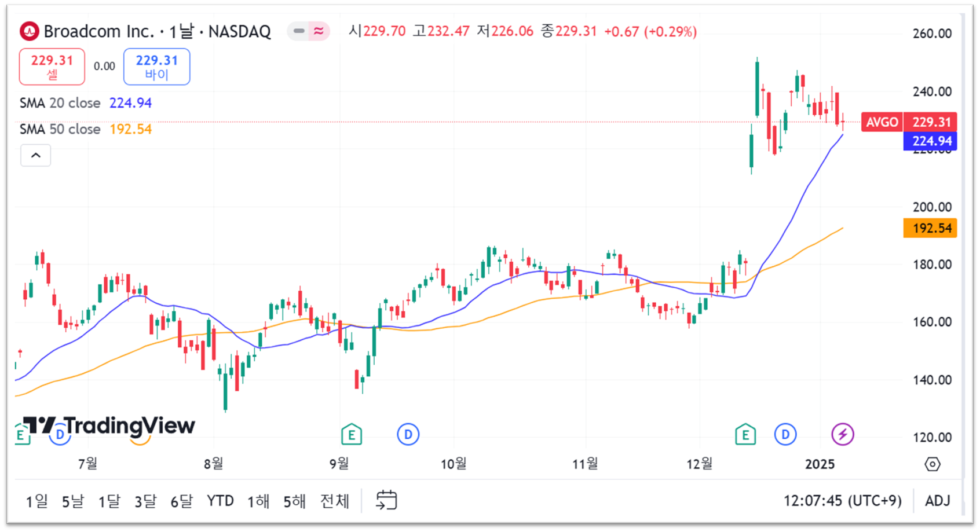Screen dimensions: 980x532
Task: Collapse the indicator legend with chevron
Action: pos(36,156)
